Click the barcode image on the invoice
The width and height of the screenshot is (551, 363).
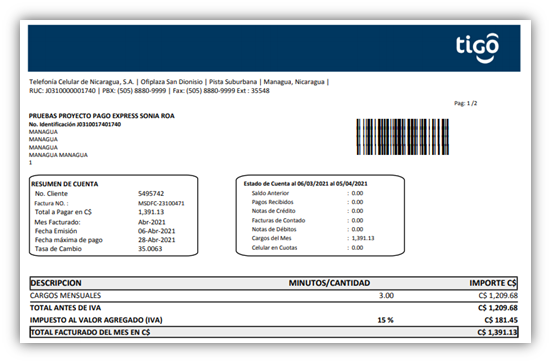point(402,137)
